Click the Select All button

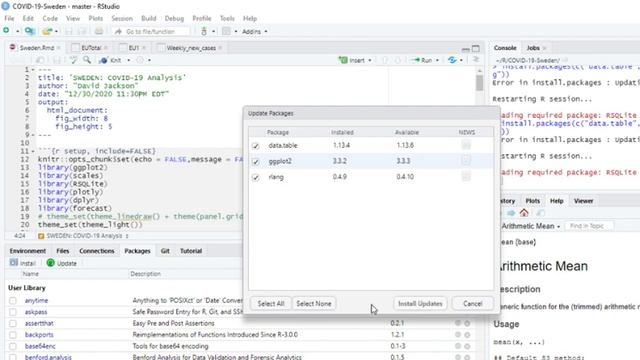tap(271, 304)
